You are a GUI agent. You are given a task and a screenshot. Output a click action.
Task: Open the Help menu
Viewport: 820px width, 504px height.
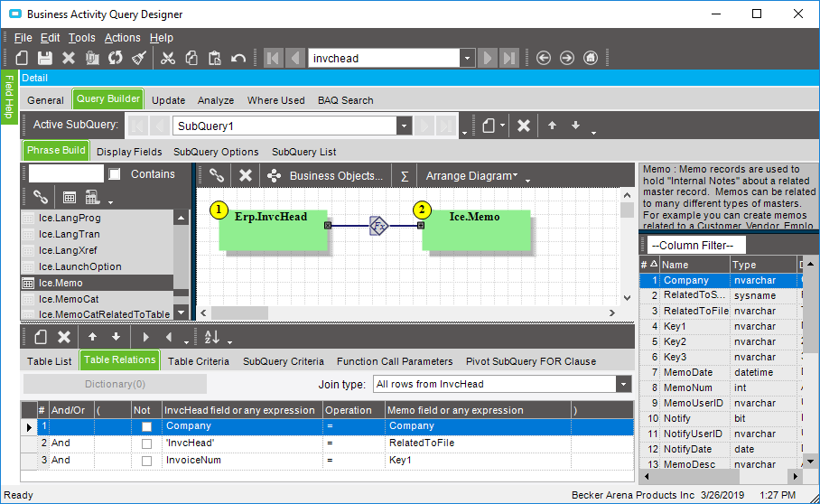tap(161, 38)
